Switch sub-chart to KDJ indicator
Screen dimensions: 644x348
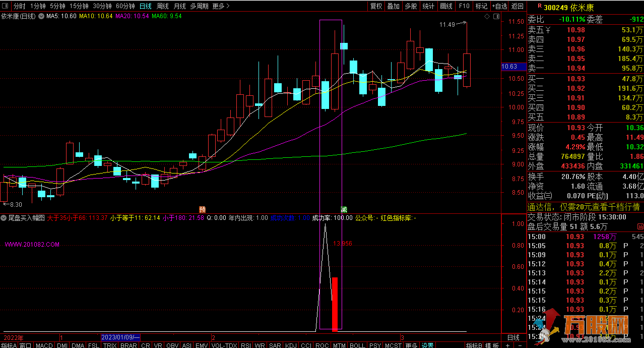coord(291,345)
